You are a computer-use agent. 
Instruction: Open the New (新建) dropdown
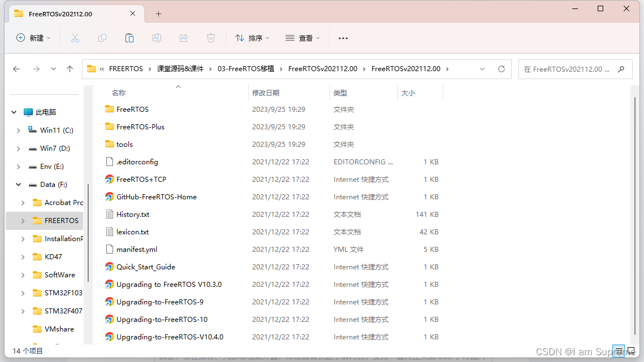(x=33, y=38)
